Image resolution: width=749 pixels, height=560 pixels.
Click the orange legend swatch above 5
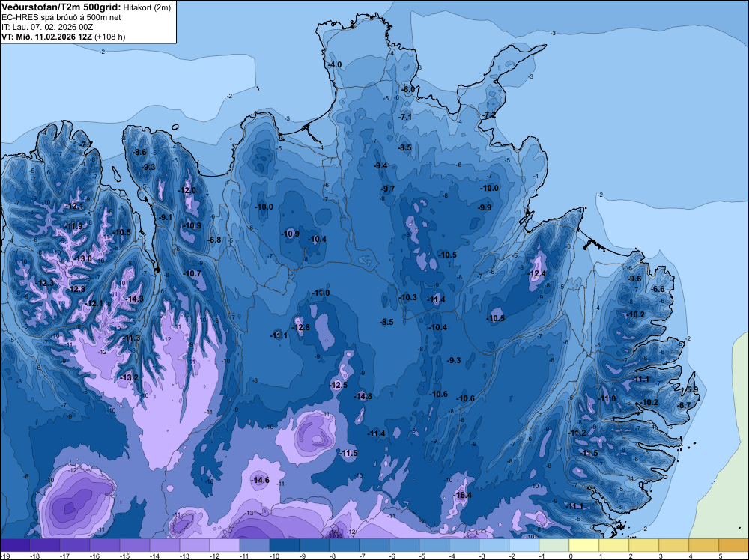[x=734, y=545]
